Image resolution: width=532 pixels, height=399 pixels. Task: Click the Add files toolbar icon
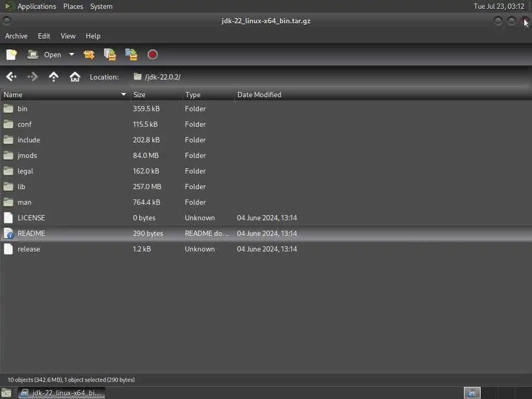click(x=110, y=55)
